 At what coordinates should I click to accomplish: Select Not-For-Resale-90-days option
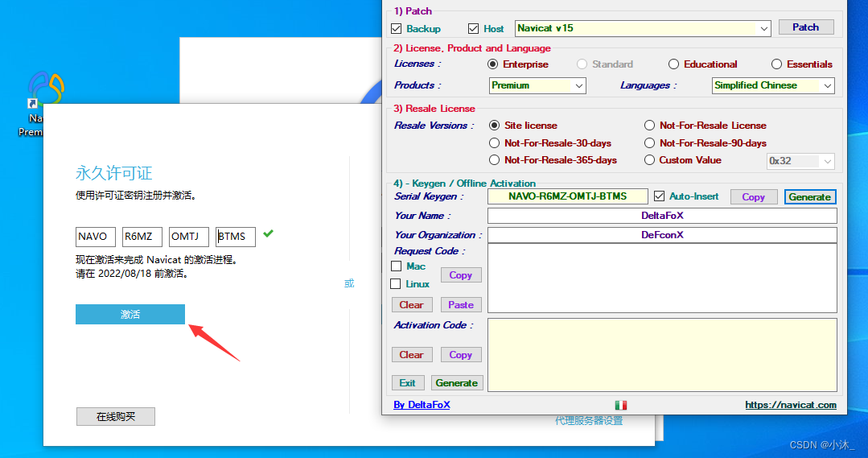pos(649,143)
